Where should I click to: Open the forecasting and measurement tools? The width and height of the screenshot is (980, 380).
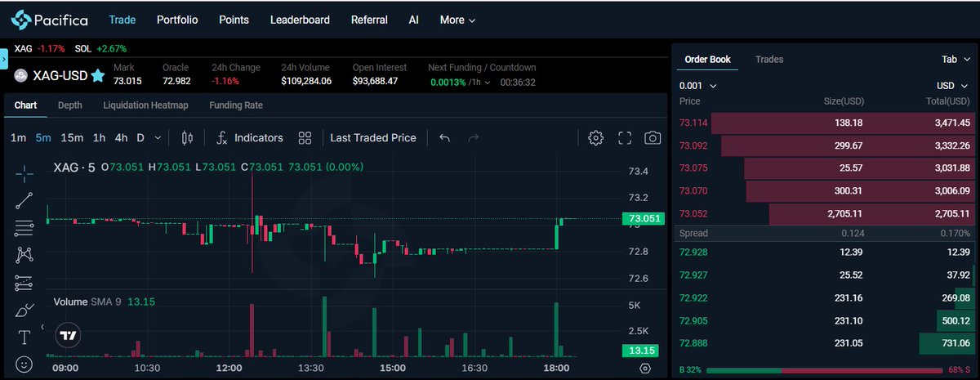pos(24,283)
